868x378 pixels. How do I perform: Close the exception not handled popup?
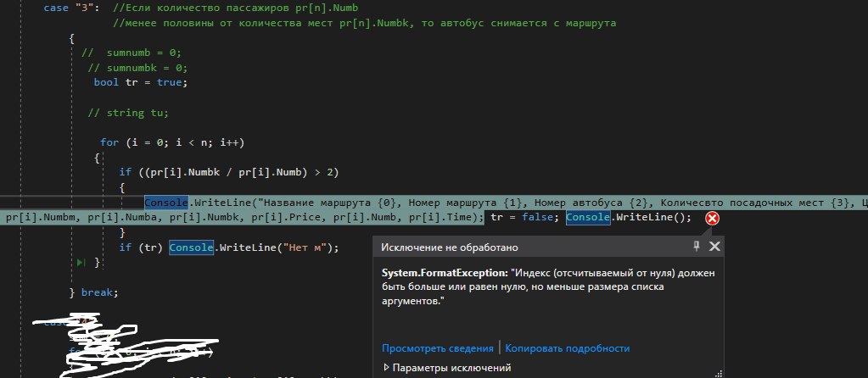[714, 247]
